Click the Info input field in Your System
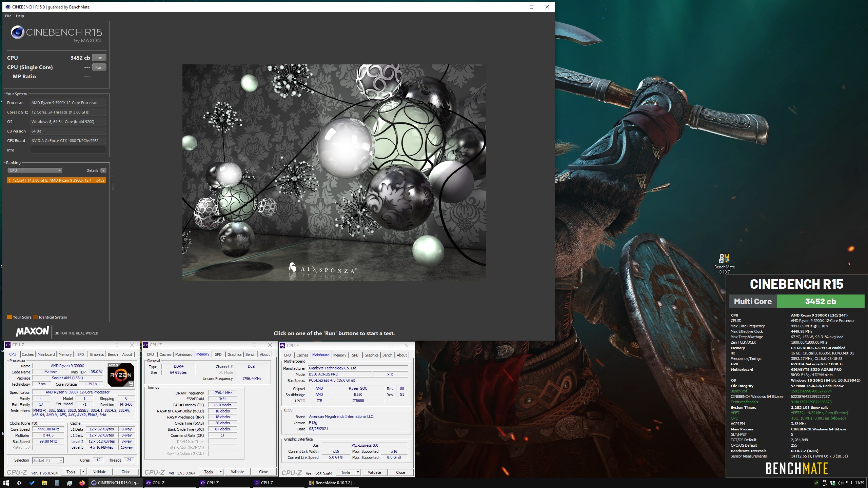 click(68, 150)
